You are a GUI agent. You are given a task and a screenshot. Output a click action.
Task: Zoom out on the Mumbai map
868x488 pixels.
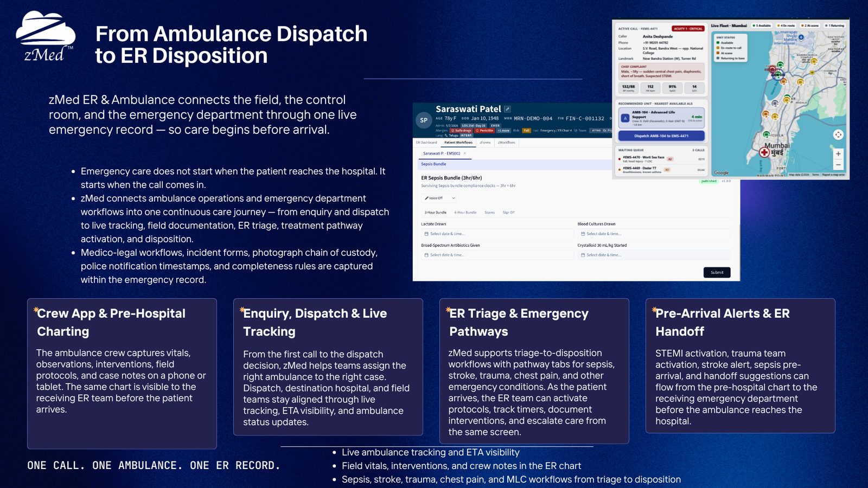tap(838, 165)
